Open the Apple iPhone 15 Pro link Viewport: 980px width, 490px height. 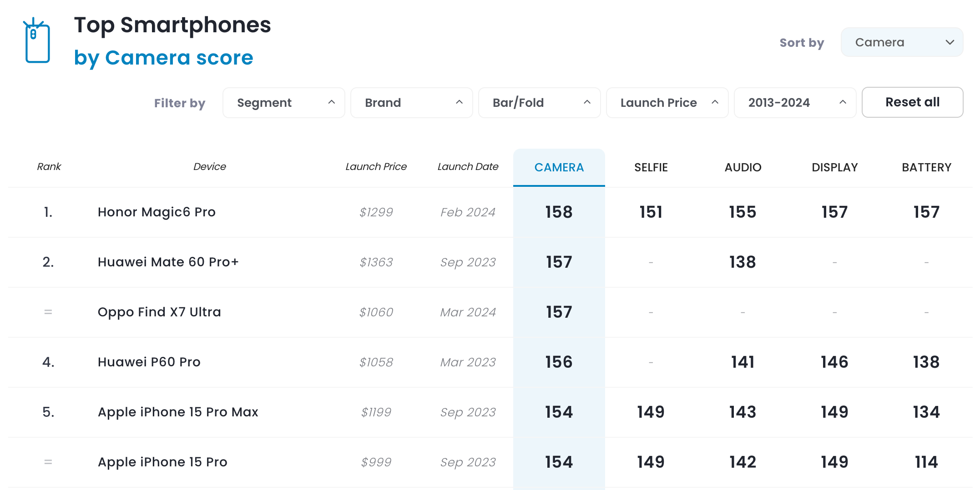162,462
